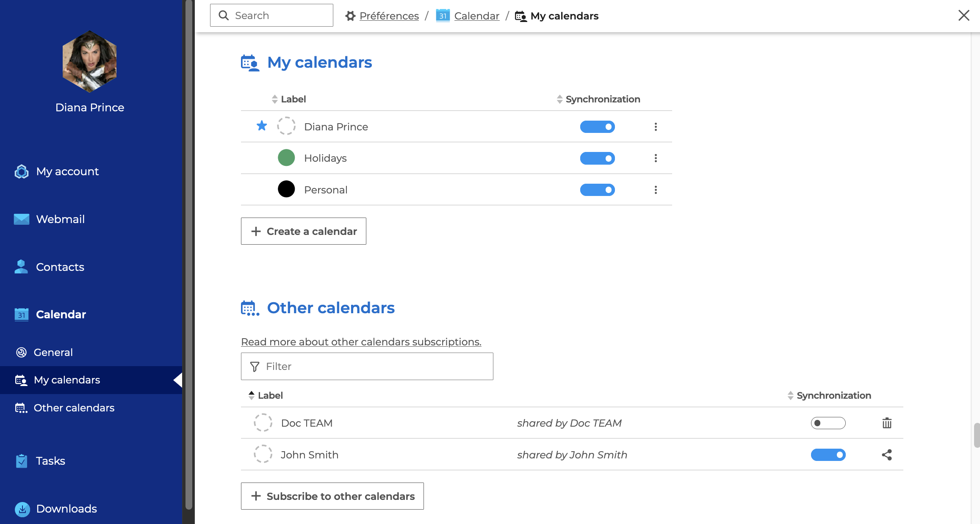
Task: Open the three-dot menu for Personal
Action: coord(656,190)
